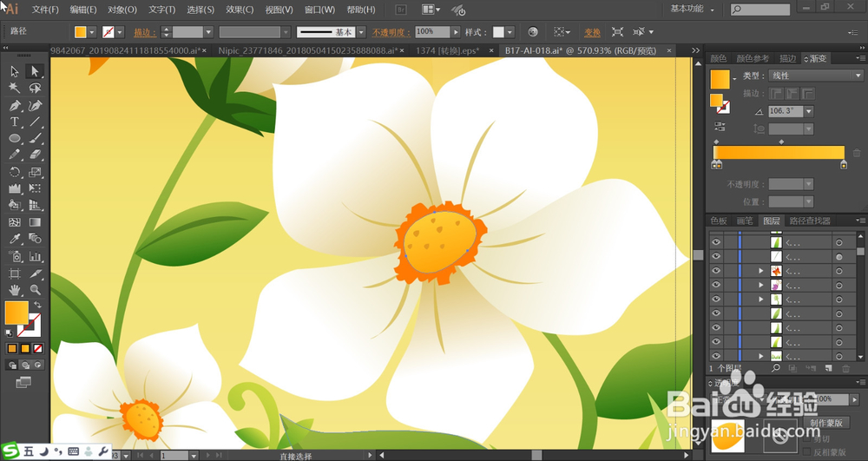Click the change screen mode icon
The width and height of the screenshot is (868, 461).
(x=23, y=382)
